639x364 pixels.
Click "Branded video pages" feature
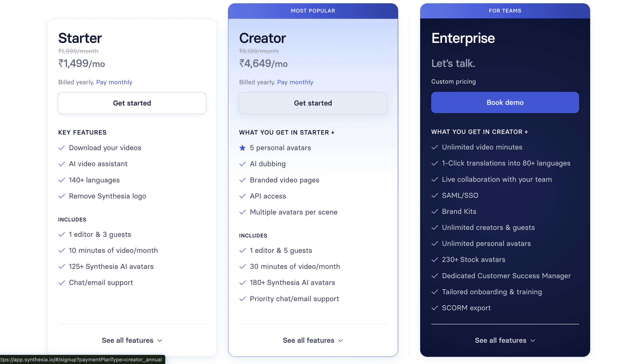pos(285,180)
